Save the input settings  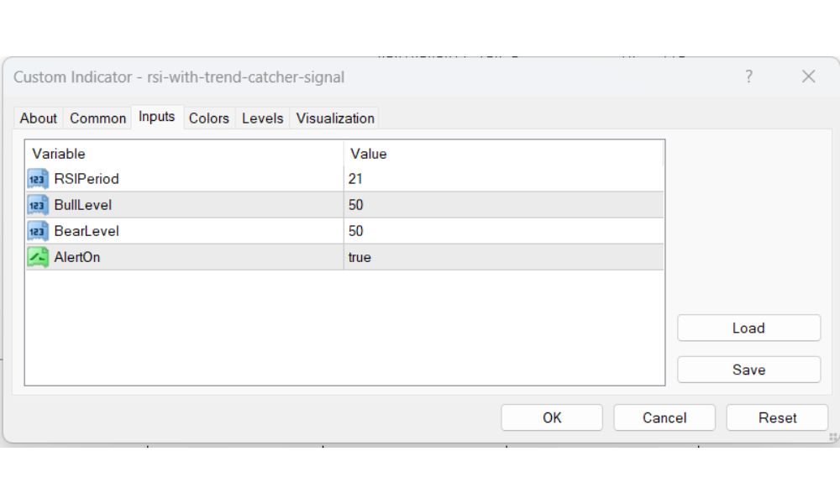748,370
